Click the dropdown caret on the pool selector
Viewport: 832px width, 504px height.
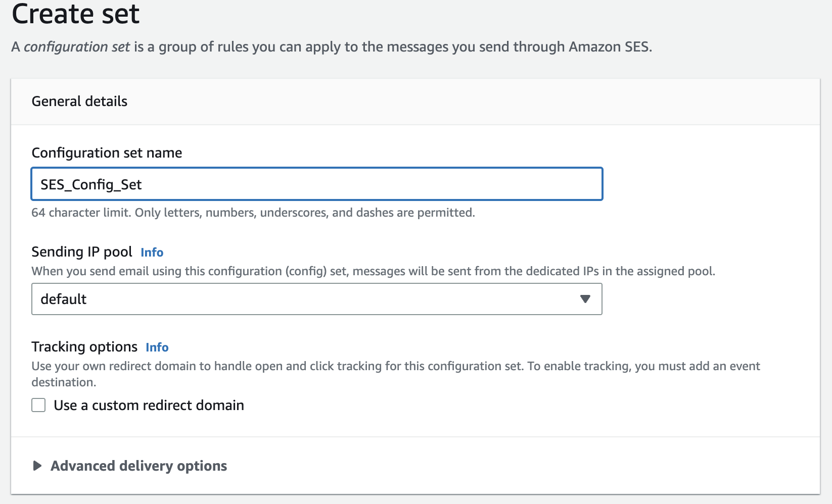point(585,299)
